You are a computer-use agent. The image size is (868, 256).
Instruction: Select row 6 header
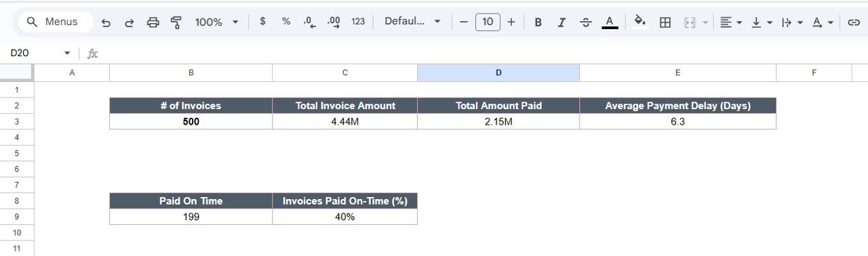click(17, 169)
